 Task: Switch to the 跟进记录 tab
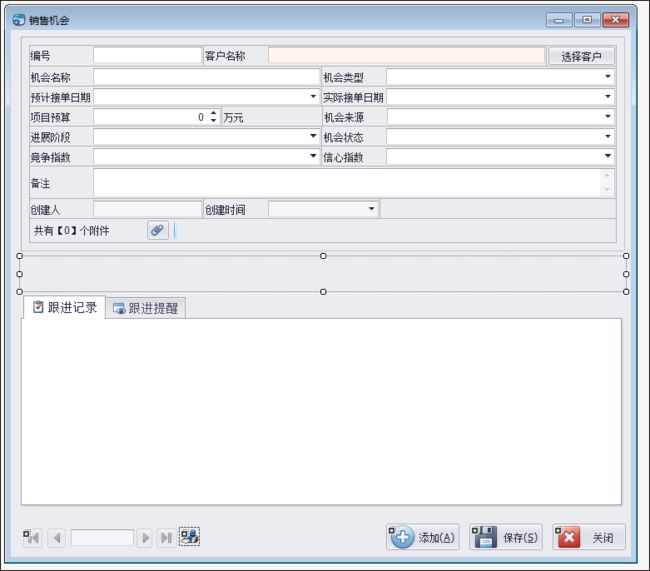tap(65, 307)
